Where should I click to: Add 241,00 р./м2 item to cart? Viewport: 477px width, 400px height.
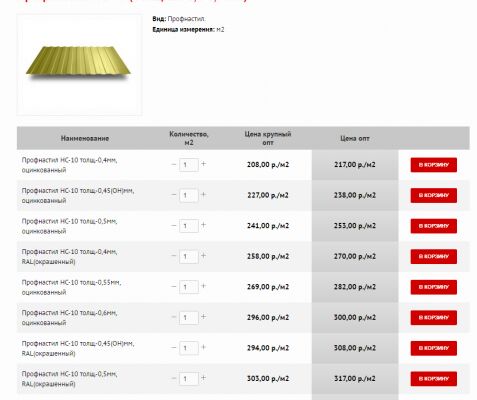tap(434, 226)
